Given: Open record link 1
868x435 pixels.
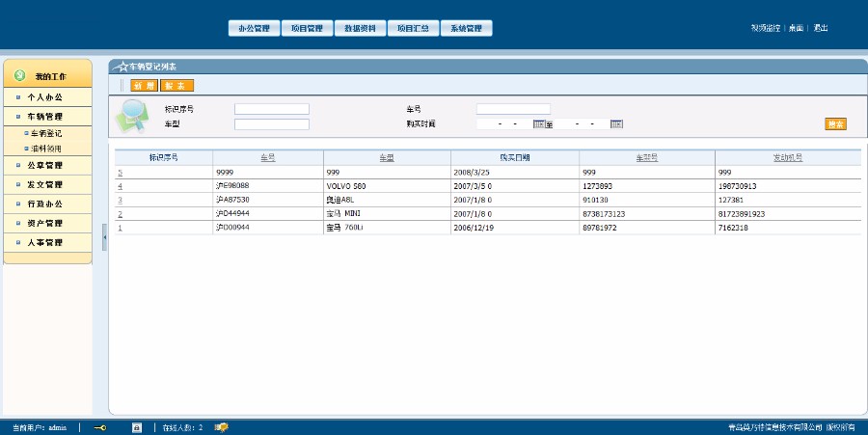Looking at the screenshot, I should [121, 228].
